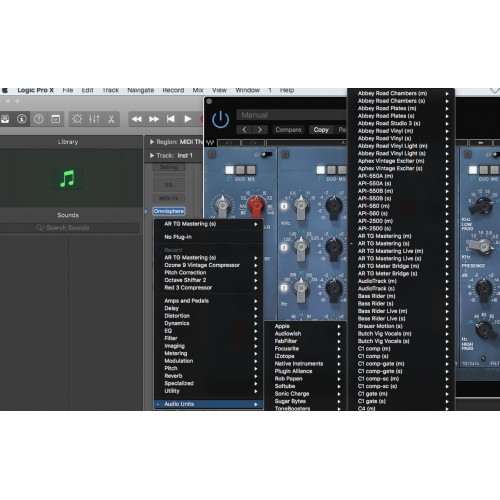Screen dimensions: 500x500
Task: Expand the Amps and Pedals submenu
Action: 208,301
